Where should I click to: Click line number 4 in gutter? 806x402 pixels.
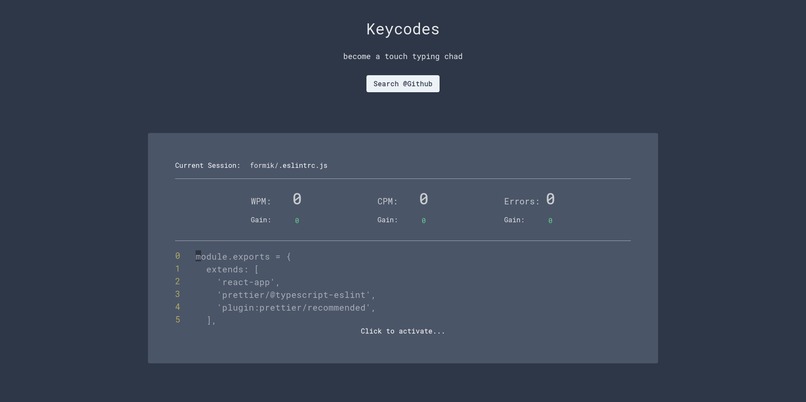click(177, 307)
